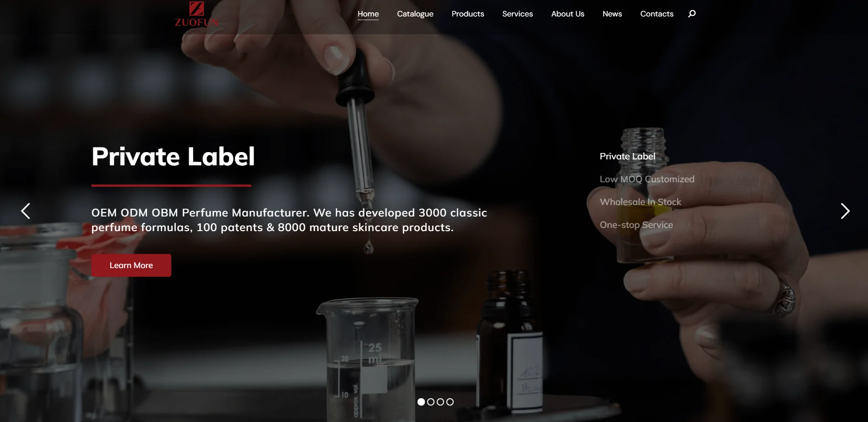868x422 pixels.
Task: Expand the Products menu
Action: [x=468, y=14]
